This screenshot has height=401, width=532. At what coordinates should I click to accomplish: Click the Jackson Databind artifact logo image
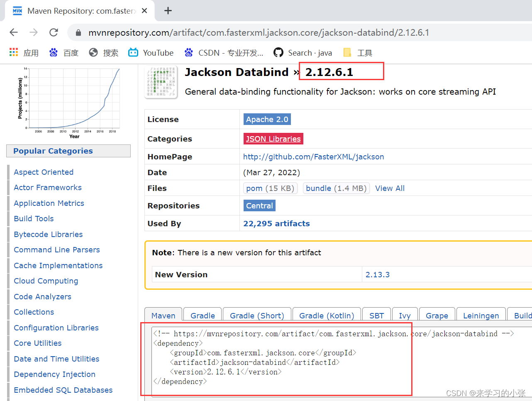(x=161, y=82)
